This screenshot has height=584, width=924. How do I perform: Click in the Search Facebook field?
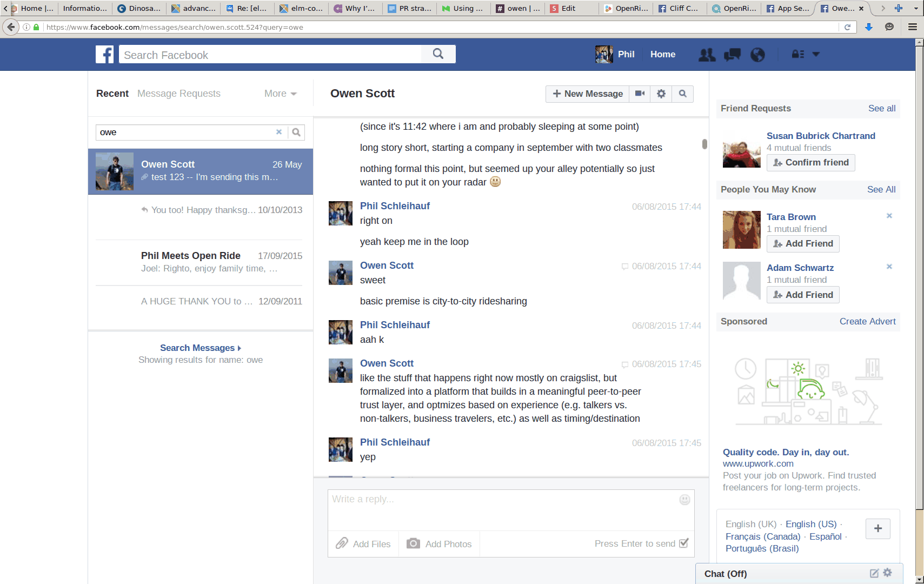coord(270,55)
